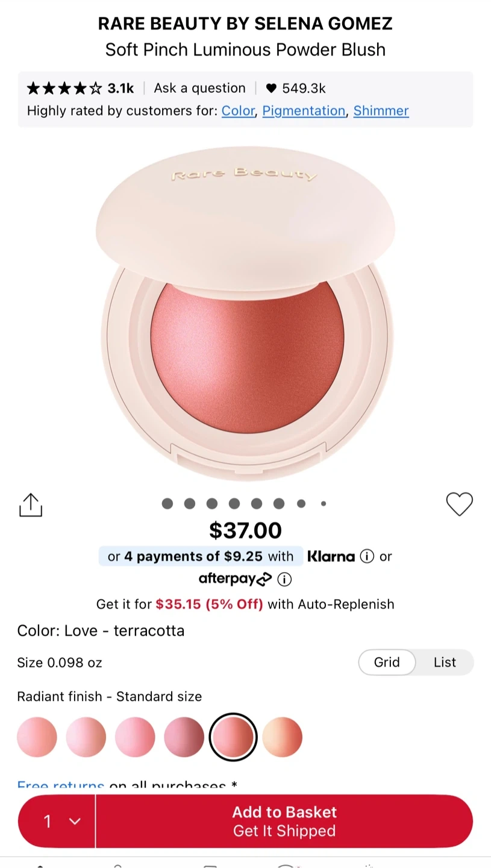The height and width of the screenshot is (868, 491).
Task: Jump to the fourth image pagination dot
Action: tap(234, 503)
